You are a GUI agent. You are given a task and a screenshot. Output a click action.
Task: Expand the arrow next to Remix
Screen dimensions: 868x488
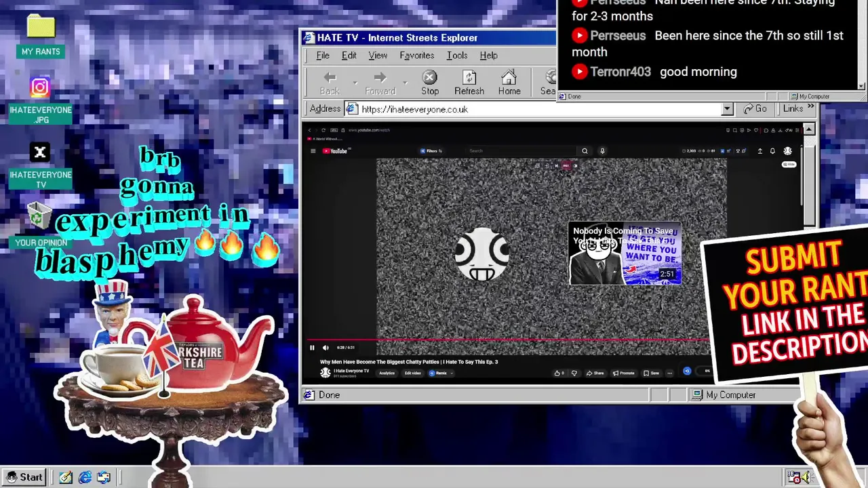tap(452, 373)
